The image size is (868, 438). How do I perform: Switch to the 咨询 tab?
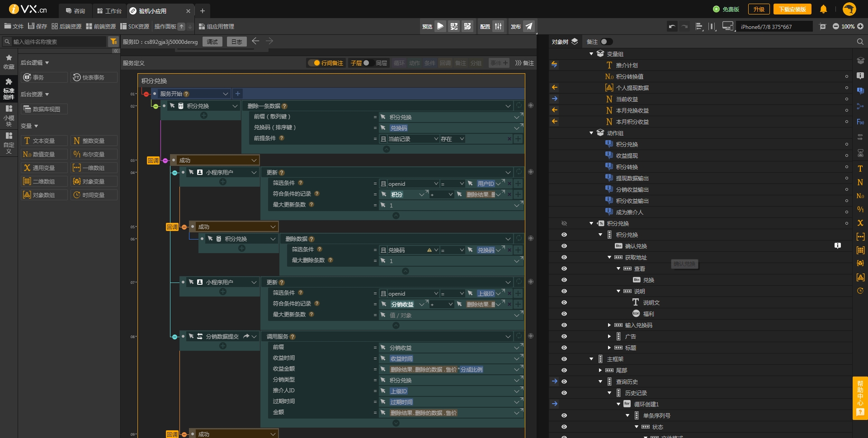[75, 11]
